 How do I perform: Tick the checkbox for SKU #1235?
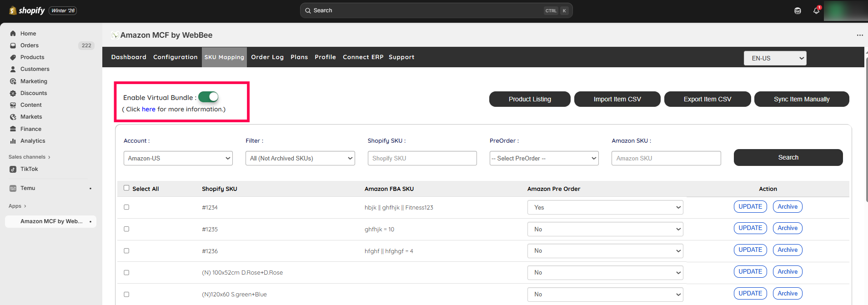(x=126, y=229)
